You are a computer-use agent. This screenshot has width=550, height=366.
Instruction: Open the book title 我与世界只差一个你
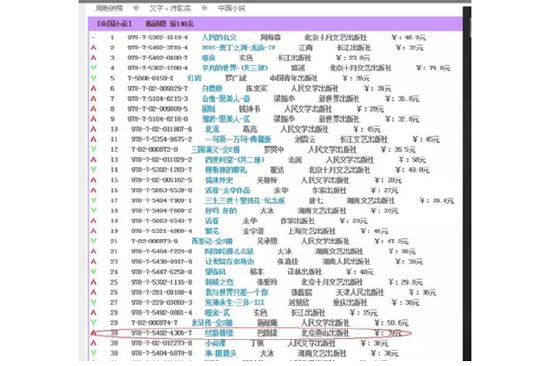point(237,292)
